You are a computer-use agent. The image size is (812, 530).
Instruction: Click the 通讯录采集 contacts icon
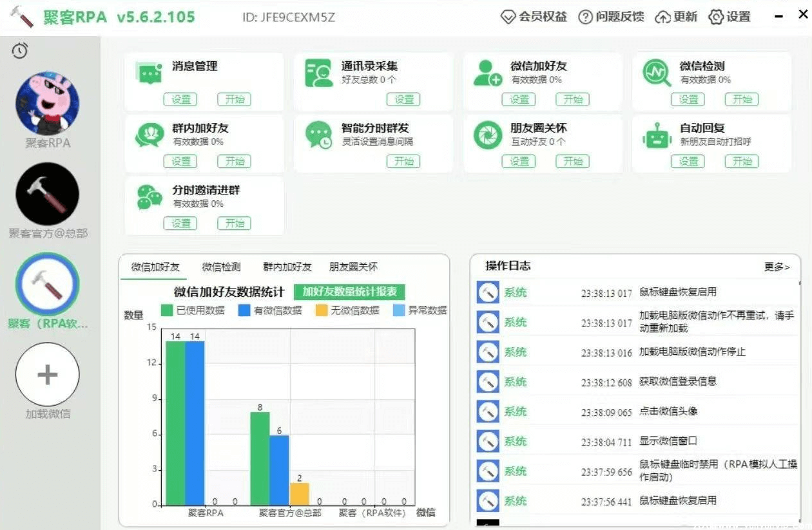tap(318, 73)
